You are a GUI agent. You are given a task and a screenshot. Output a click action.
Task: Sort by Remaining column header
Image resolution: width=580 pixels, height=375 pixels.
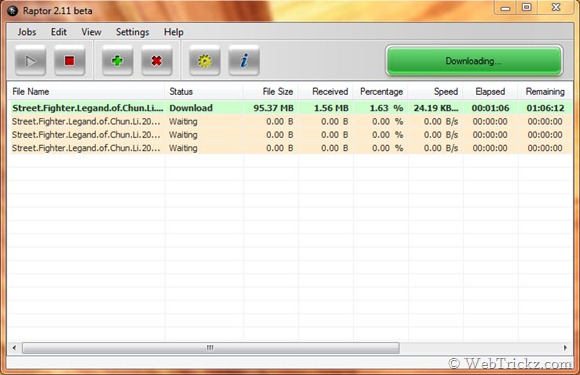pos(545,91)
